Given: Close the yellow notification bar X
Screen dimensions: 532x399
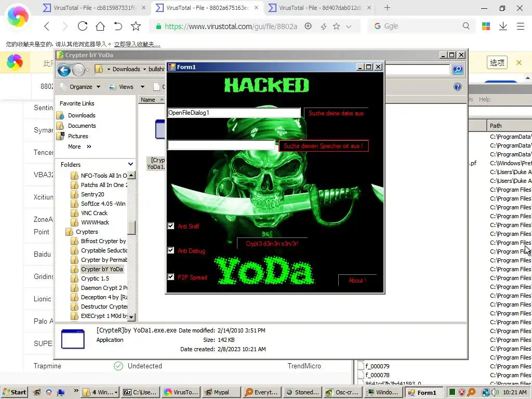Looking at the screenshot, I should 519,62.
